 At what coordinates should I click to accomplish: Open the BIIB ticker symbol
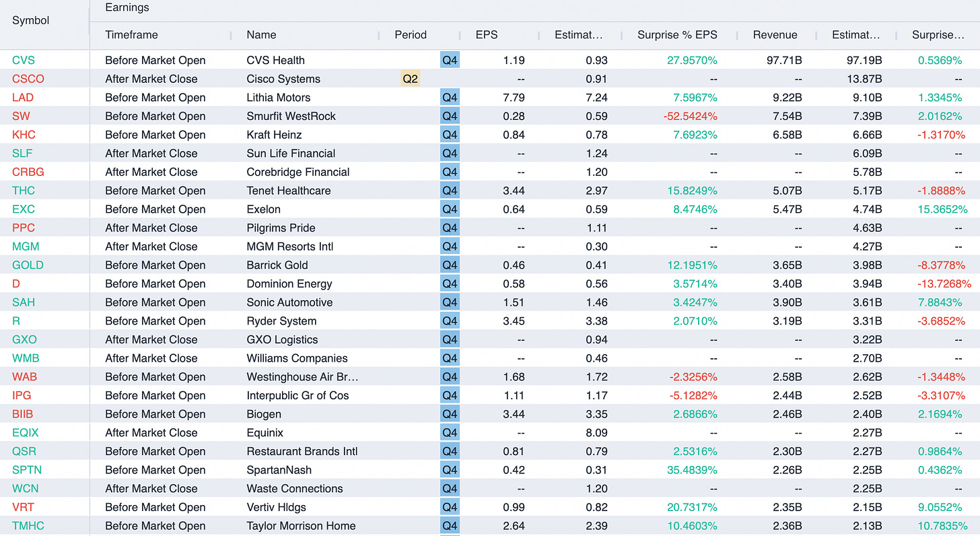(x=22, y=414)
